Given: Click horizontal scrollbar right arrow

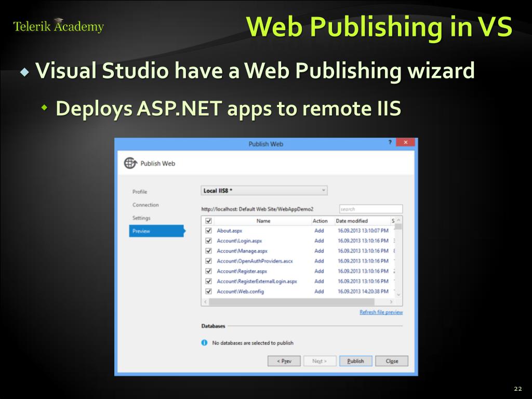Looking at the screenshot, I should pos(391,302).
